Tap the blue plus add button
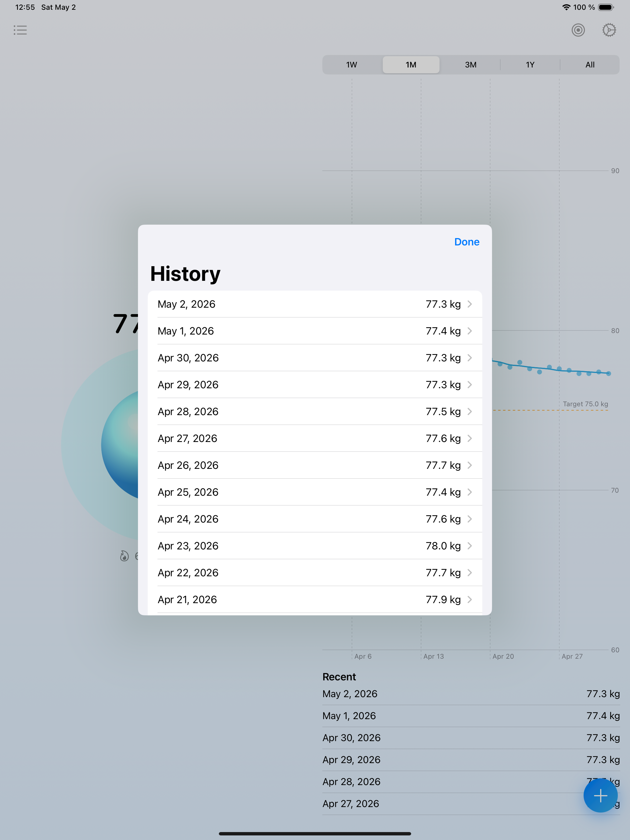630x840 pixels. [600, 795]
